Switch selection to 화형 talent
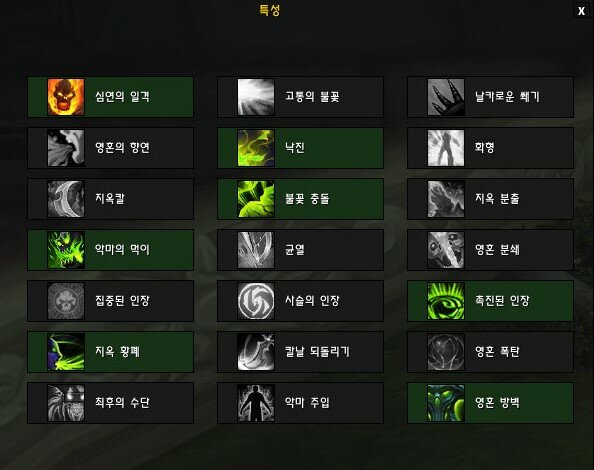The width and height of the screenshot is (594, 470). click(x=491, y=148)
